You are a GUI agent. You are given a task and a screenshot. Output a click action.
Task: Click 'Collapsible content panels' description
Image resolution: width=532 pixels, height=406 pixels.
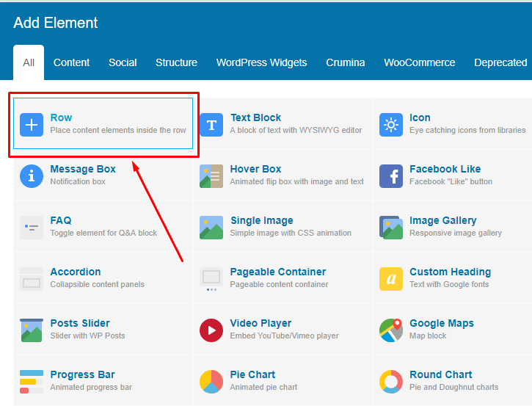(97, 284)
